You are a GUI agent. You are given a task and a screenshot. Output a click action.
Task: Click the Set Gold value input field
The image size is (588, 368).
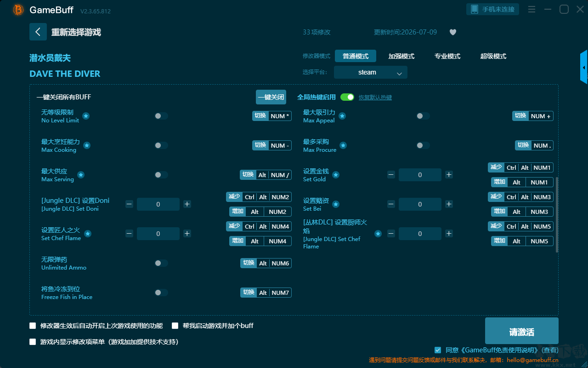coord(420,175)
